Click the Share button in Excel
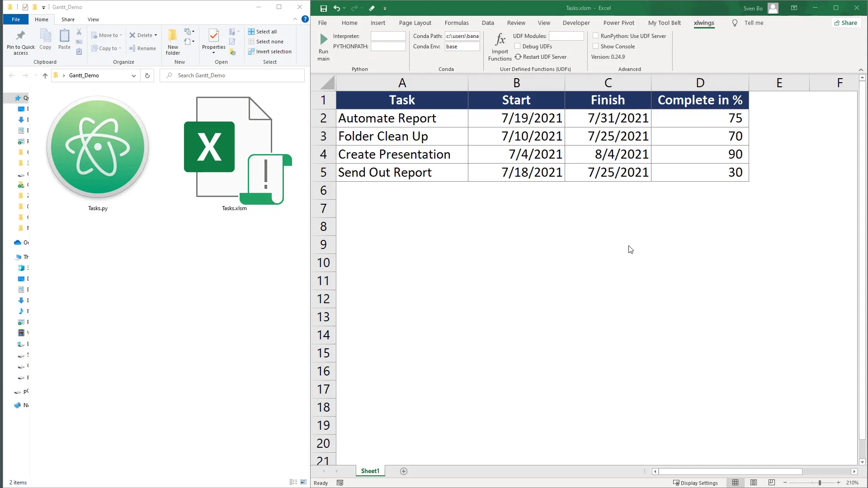The image size is (868, 488). click(846, 23)
